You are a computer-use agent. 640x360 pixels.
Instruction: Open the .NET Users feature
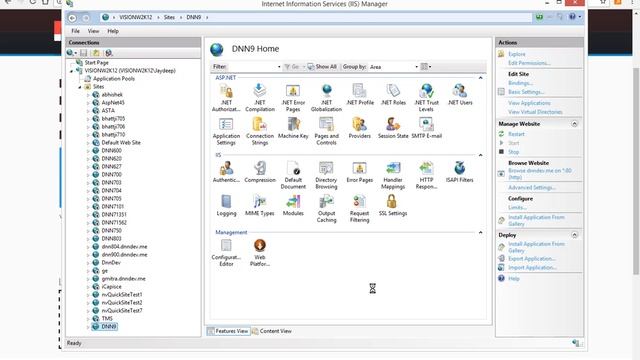tap(460, 94)
